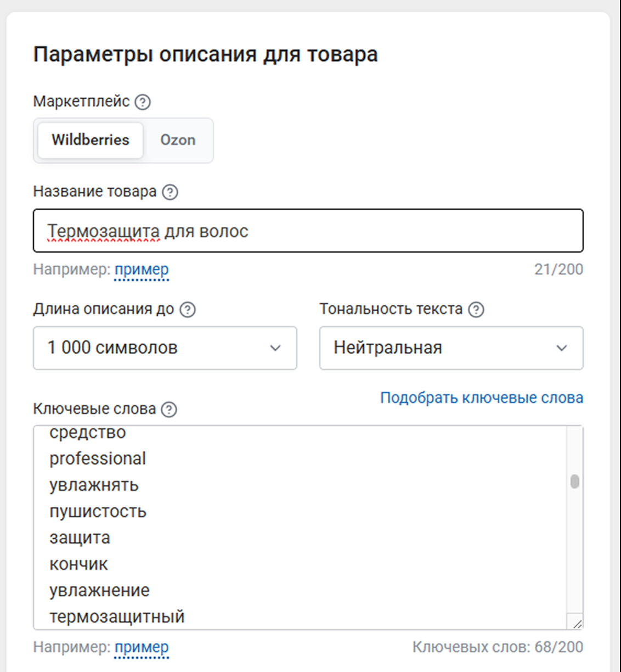Click chevron arrow in tone selector
The image size is (621, 672).
(x=562, y=348)
